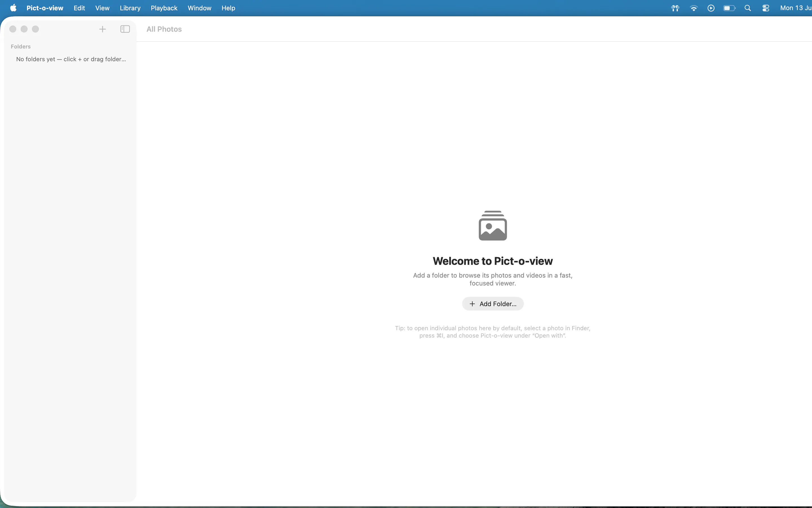Open Control Center icon
This screenshot has height=508, width=812.
click(766, 8)
